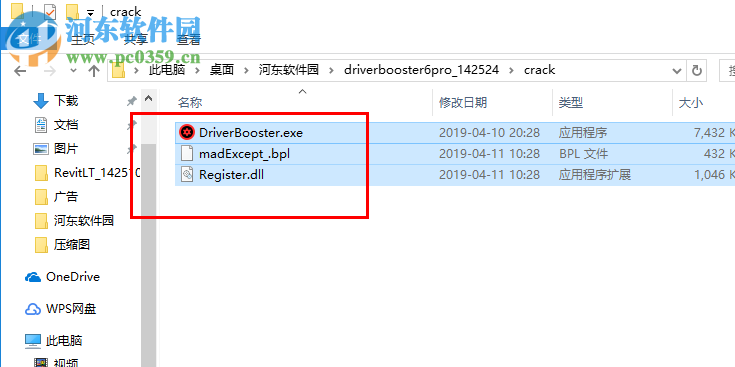The height and width of the screenshot is (367, 735).
Task: Click the 2019-04-10 20:28 date cell
Action: point(488,133)
